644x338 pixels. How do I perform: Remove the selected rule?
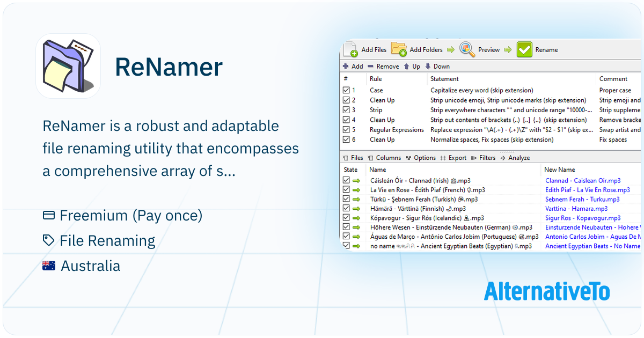[x=384, y=67]
